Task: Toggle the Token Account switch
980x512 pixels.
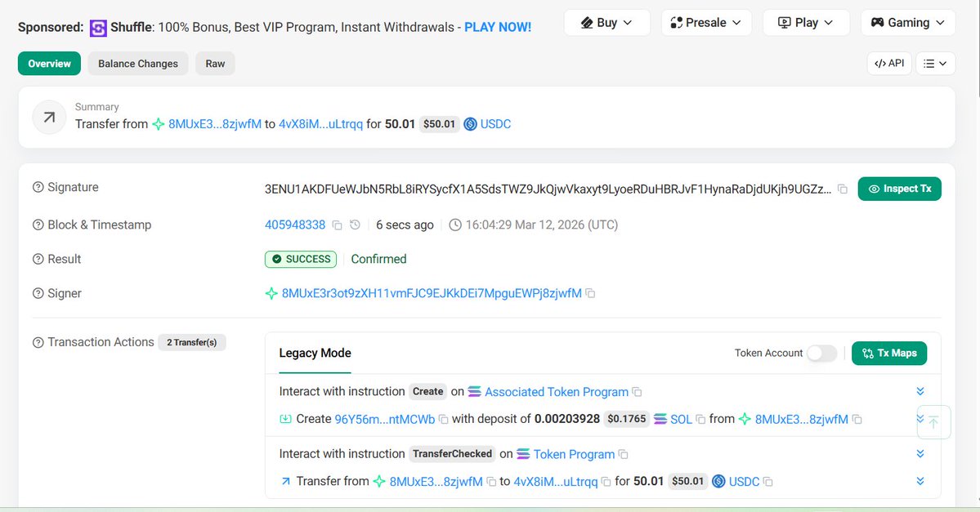Action: pyautogui.click(x=821, y=354)
